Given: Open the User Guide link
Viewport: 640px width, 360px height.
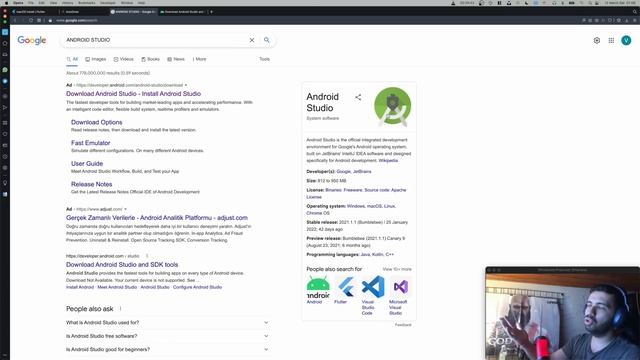Looking at the screenshot, I should 87,163.
